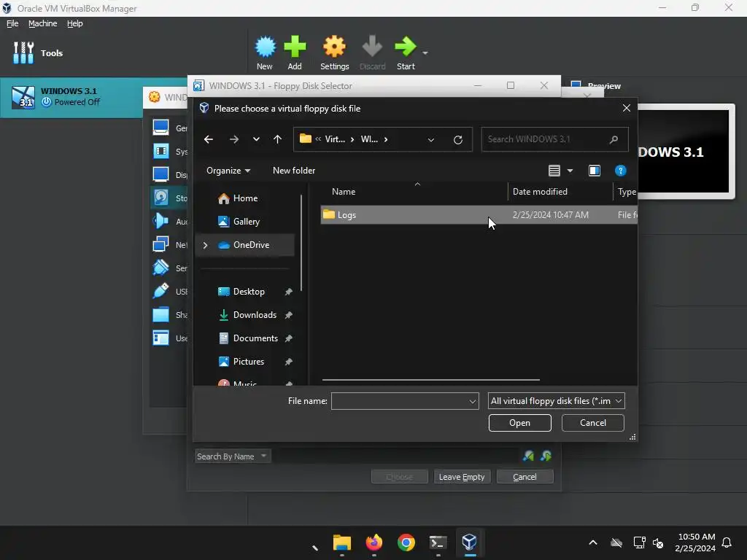
Task: Click the pin icon beside Downloads
Action: [x=289, y=315]
